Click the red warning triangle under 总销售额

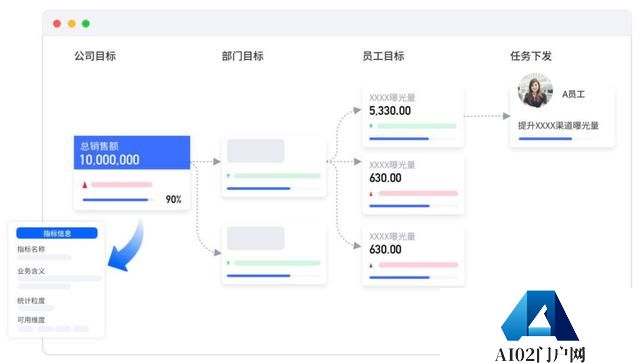tap(85, 185)
